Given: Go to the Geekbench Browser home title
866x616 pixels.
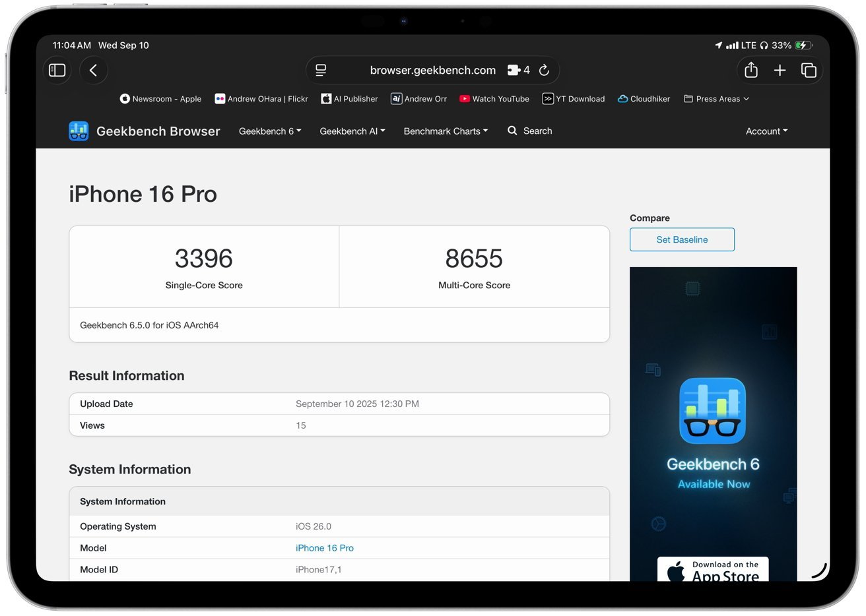Looking at the screenshot, I should pos(158,131).
